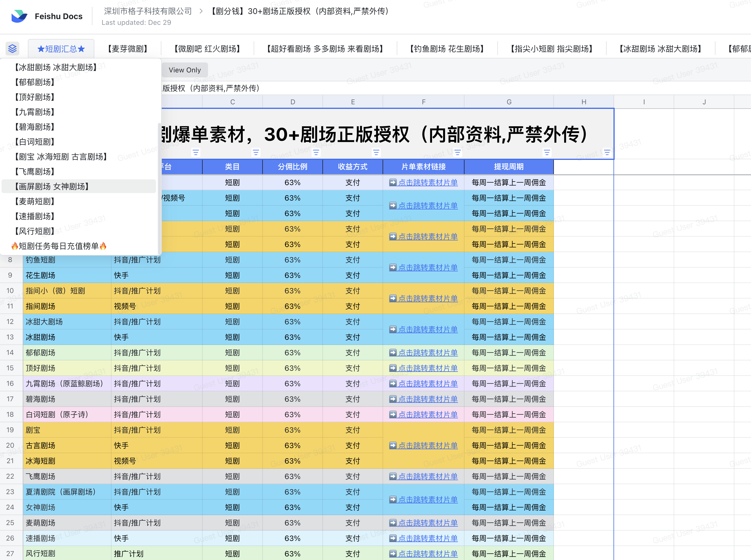The width and height of the screenshot is (751, 560).
Task: Open the filter icon above the 片单素材链接 column
Action: pyautogui.click(x=457, y=152)
